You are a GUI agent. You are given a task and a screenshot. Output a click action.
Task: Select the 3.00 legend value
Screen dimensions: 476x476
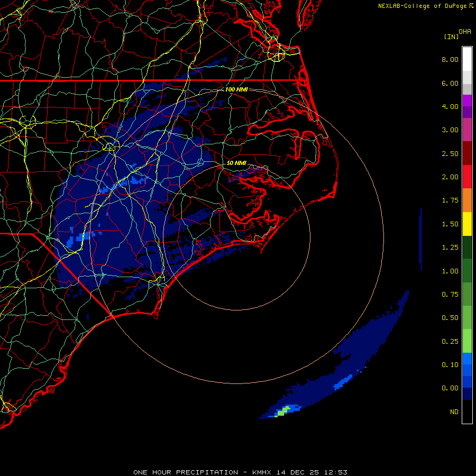[450, 130]
